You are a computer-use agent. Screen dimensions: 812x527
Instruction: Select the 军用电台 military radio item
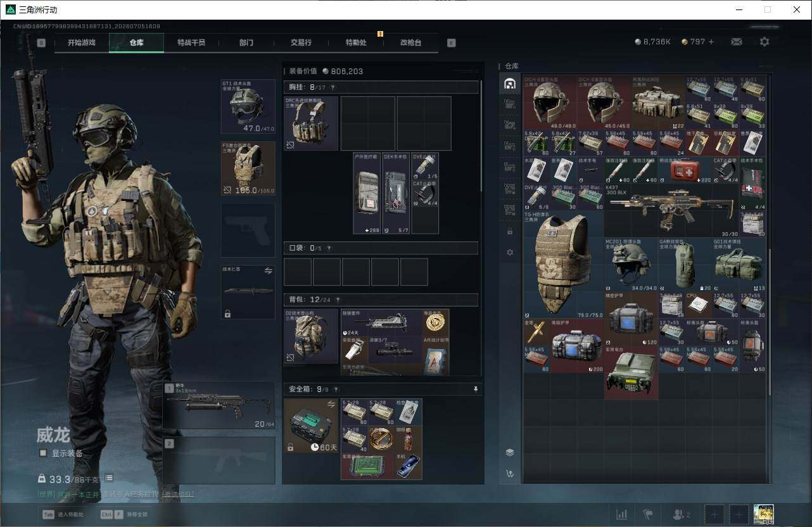point(631,372)
